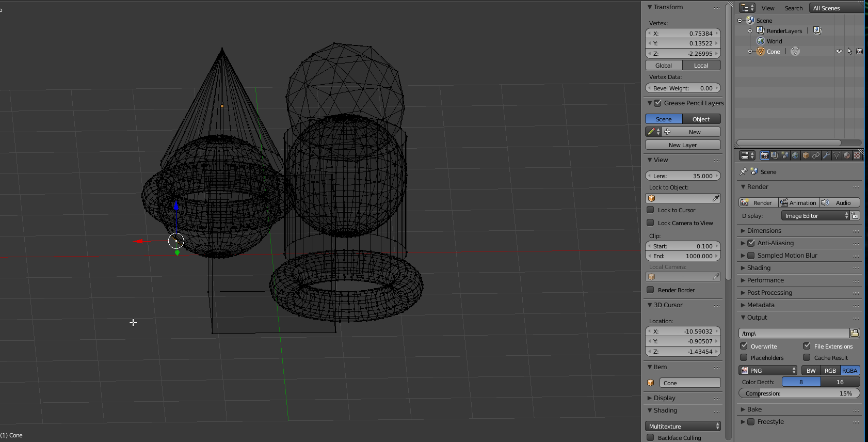Open the grease pencil datablock browser
This screenshot has height=442, width=868.
[653, 132]
